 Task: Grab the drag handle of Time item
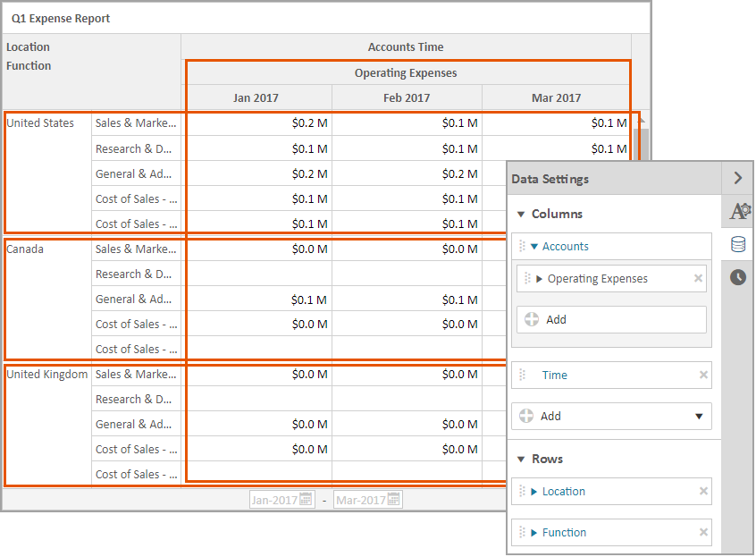pos(522,375)
